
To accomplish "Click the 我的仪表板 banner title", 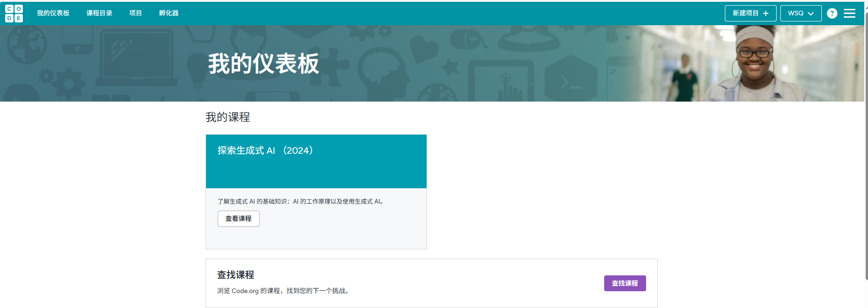I will click(263, 64).
